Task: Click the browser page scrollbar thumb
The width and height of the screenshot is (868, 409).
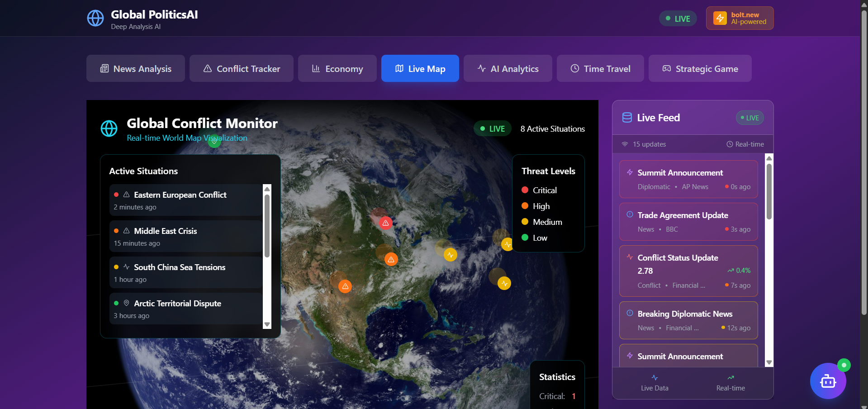Action: click(864, 162)
